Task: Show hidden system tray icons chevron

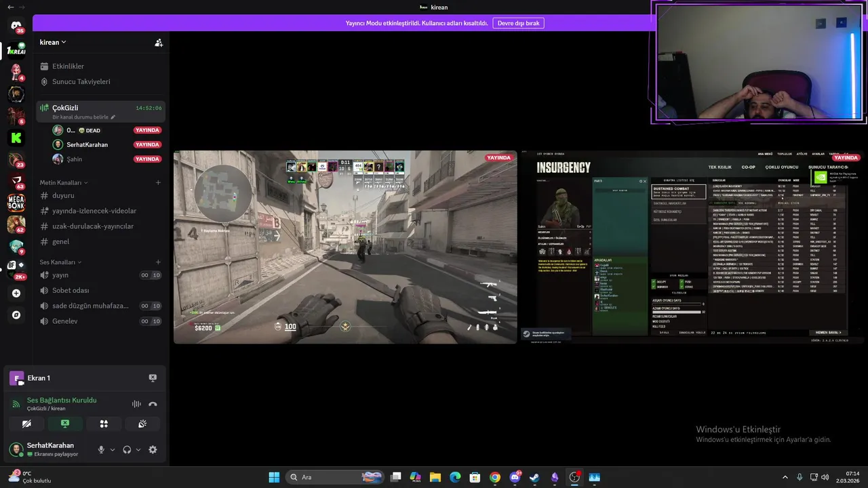Action: point(785,477)
